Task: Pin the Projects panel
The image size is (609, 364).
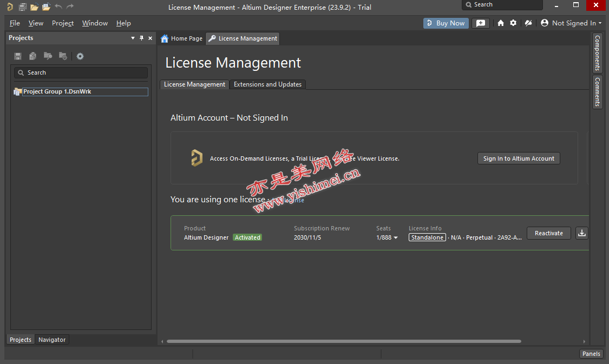Action: coord(141,38)
